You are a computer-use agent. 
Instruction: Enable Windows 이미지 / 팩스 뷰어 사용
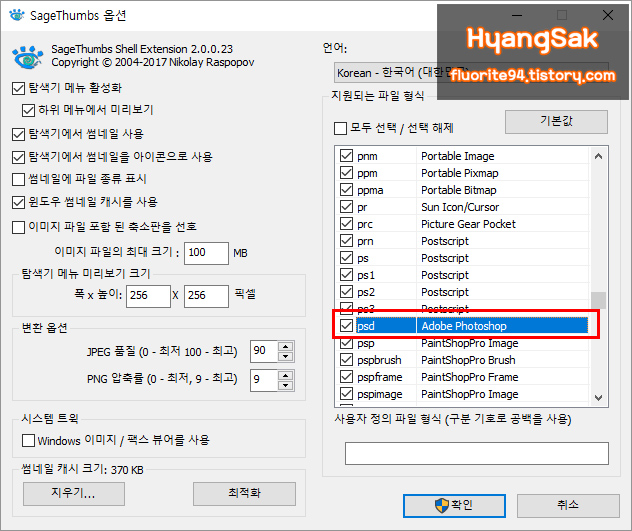pos(28,440)
